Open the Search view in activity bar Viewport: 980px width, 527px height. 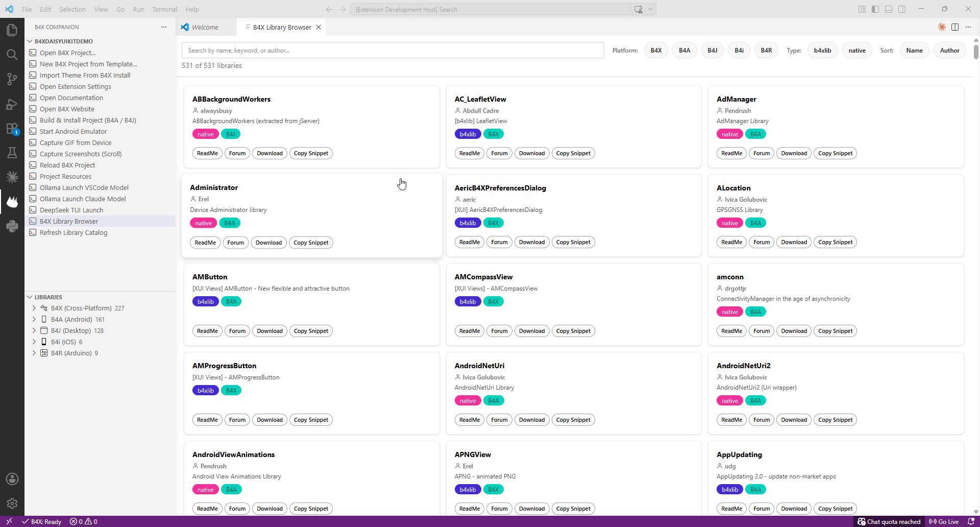pyautogui.click(x=12, y=55)
